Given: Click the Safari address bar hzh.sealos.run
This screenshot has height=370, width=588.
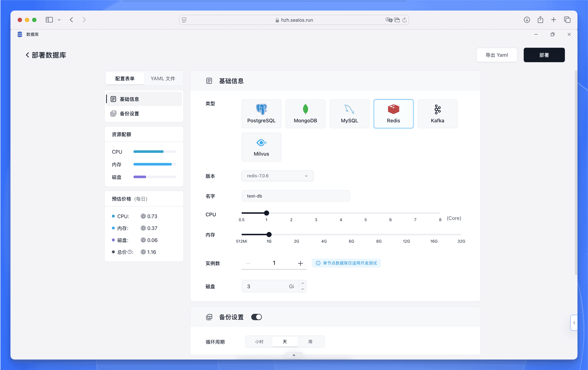Looking at the screenshot, I should point(294,20).
